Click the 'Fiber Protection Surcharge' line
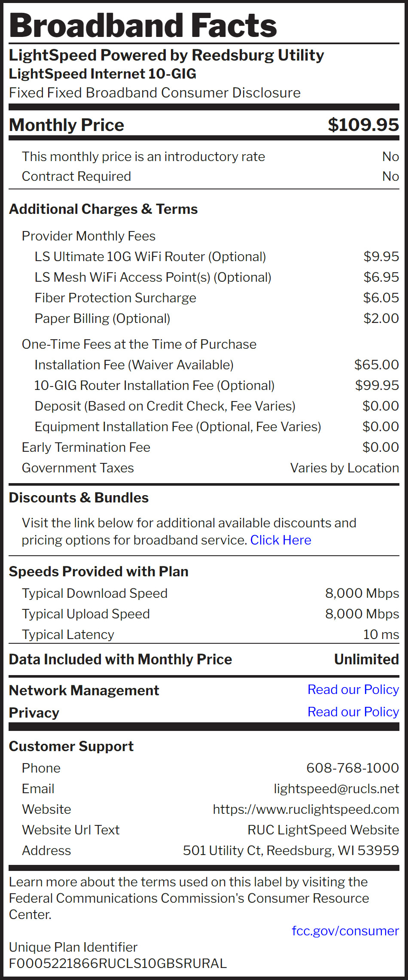The width and height of the screenshot is (408, 980). pyautogui.click(x=115, y=298)
